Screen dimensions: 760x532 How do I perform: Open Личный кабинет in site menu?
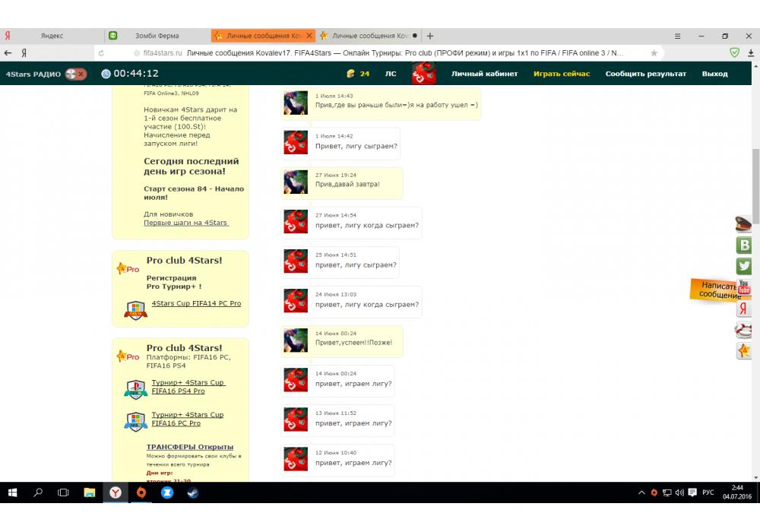(484, 74)
